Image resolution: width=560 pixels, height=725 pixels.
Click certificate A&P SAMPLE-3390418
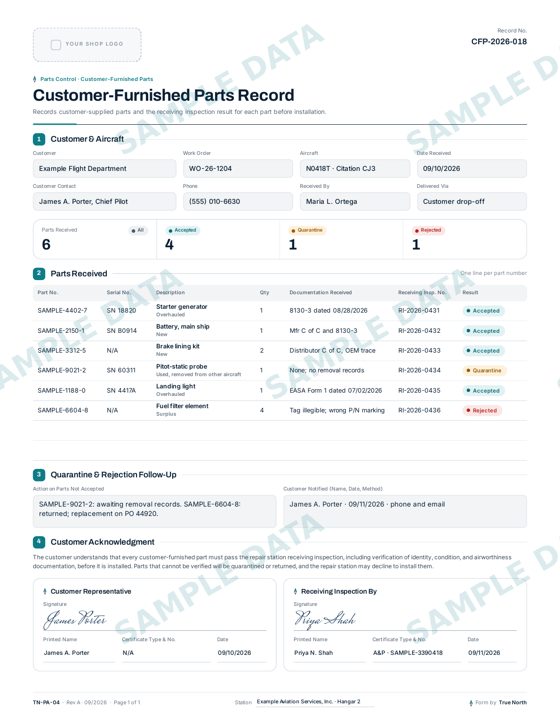408,653
